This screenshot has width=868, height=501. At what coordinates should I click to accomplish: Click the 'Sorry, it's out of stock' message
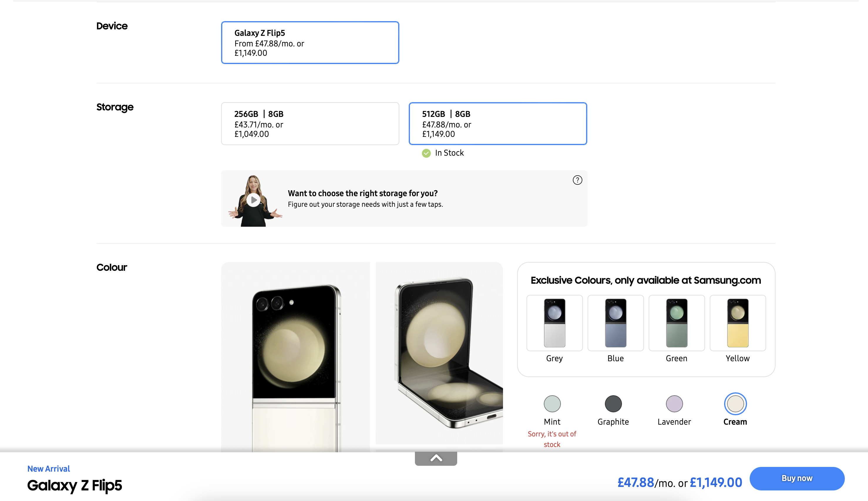pyautogui.click(x=552, y=439)
